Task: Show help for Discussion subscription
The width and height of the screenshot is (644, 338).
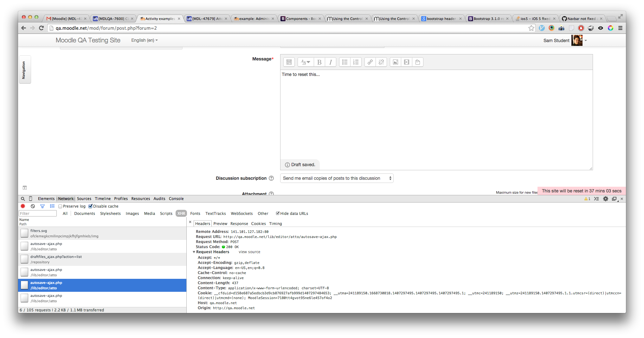Action: coord(271,178)
